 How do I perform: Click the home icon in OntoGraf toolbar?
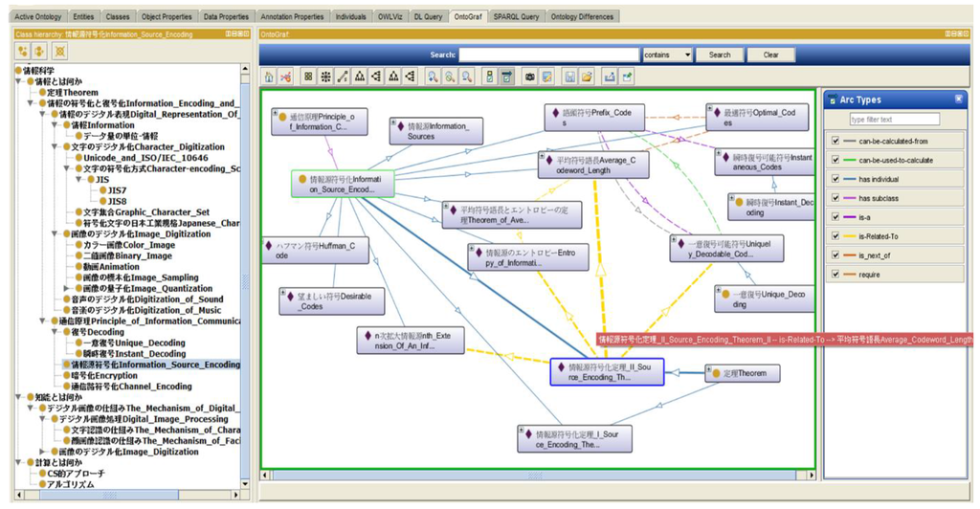pos(269,76)
